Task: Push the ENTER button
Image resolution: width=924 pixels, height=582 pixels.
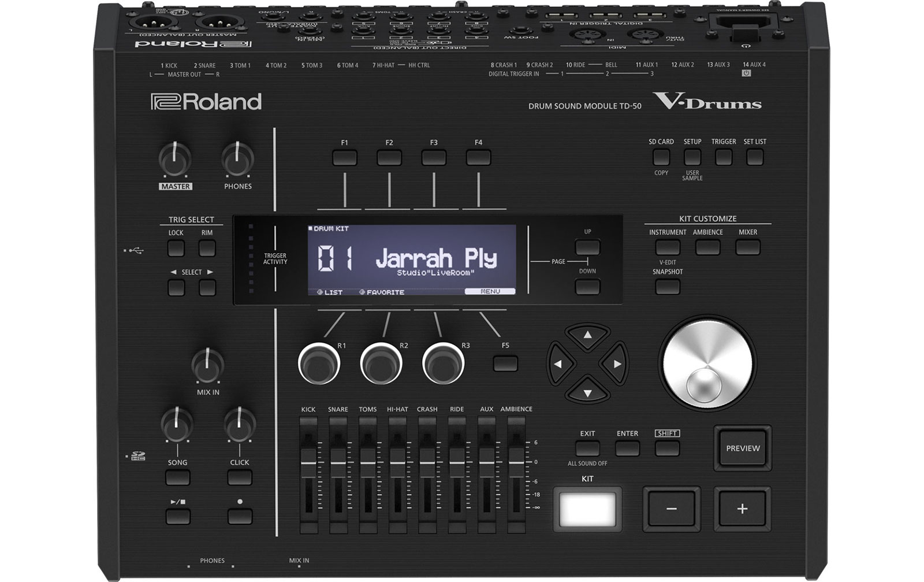Action: click(x=627, y=448)
